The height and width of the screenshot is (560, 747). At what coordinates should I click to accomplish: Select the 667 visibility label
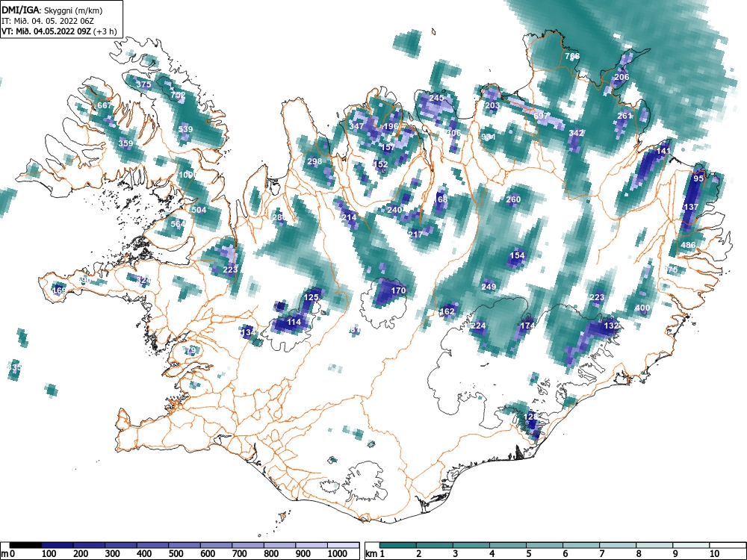(x=105, y=106)
